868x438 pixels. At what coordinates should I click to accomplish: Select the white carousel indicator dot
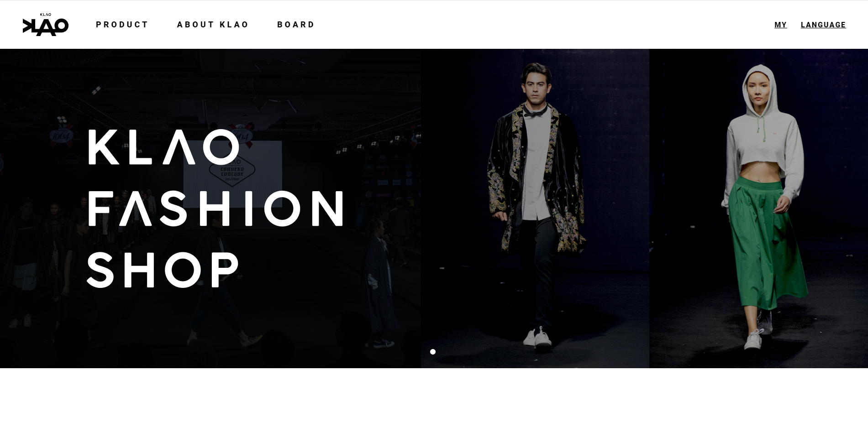pyautogui.click(x=433, y=352)
